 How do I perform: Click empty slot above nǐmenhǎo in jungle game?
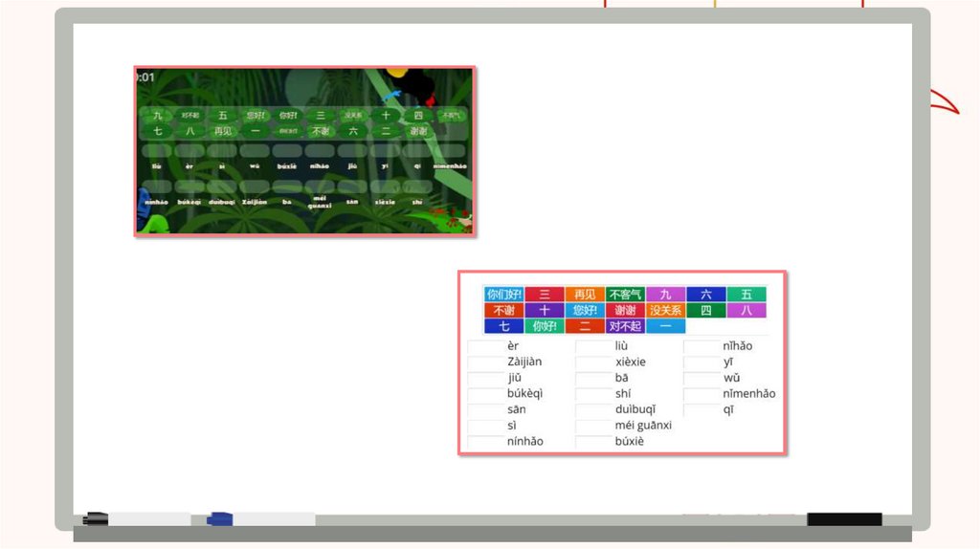coord(450,150)
